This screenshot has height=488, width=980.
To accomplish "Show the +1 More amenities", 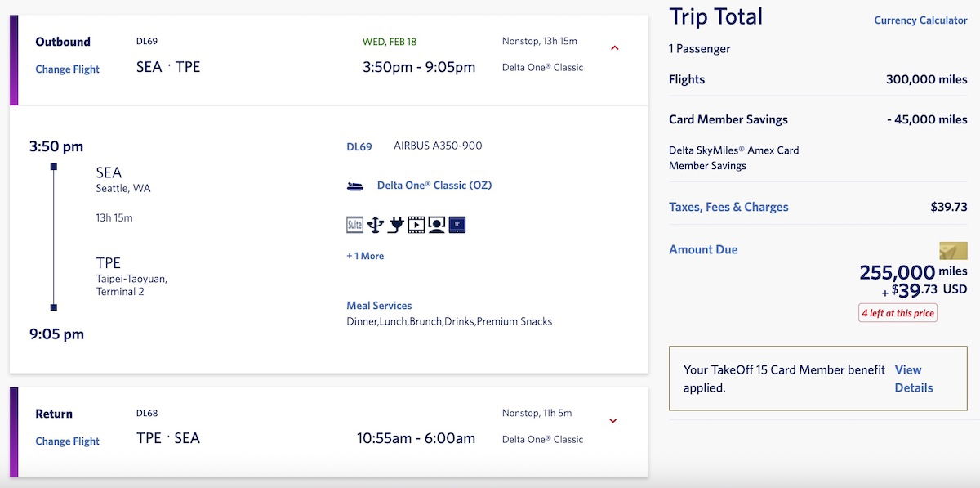I will click(365, 256).
